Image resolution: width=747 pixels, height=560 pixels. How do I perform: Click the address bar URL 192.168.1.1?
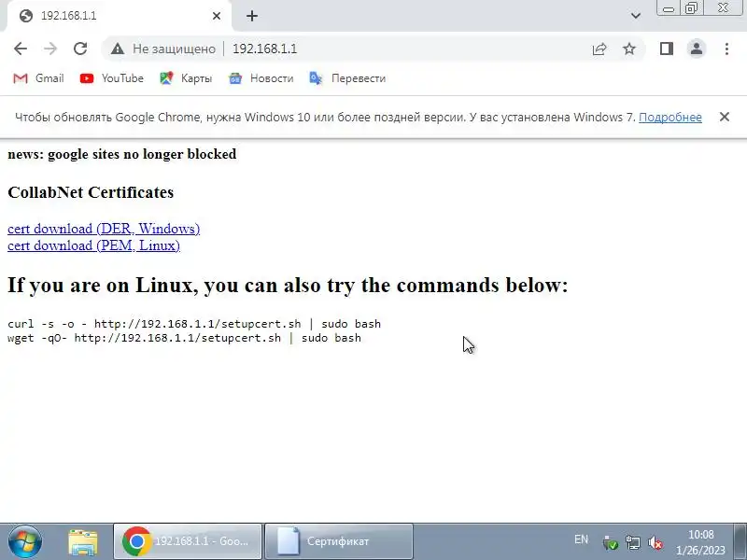coord(265,49)
